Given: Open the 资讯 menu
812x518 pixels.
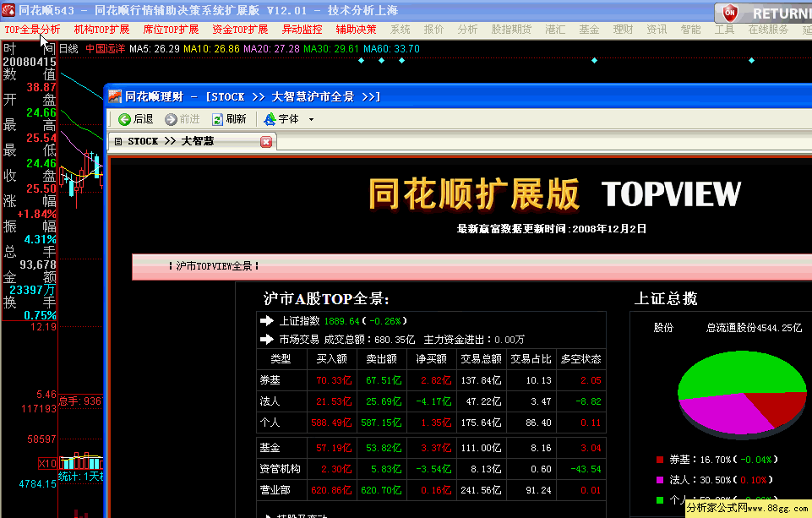Looking at the screenshot, I should pos(657,30).
